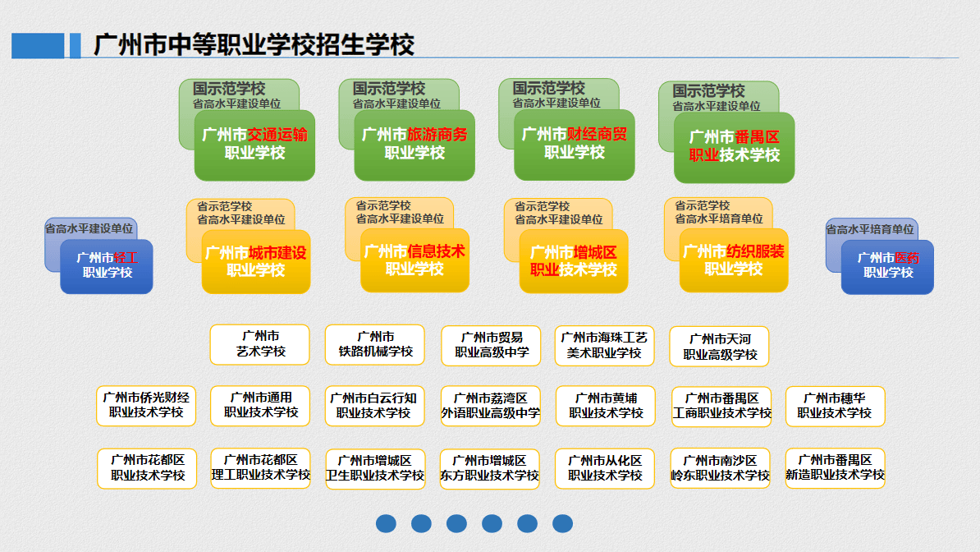Select the 广州市番禺区新造职业技术学校 box
Screen dimensions: 980x552
[x=835, y=468]
